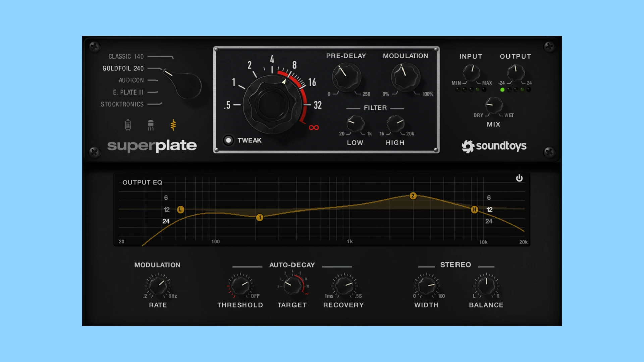Screen dimensions: 644x362
Task: Select the yellow clean preamp icon
Action: [173, 125]
